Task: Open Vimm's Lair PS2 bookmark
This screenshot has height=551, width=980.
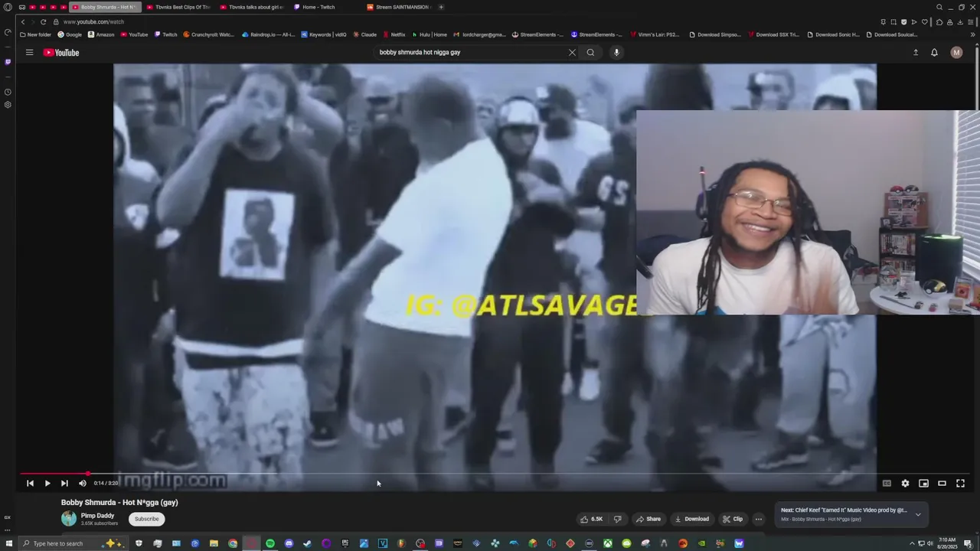Action: click(655, 34)
